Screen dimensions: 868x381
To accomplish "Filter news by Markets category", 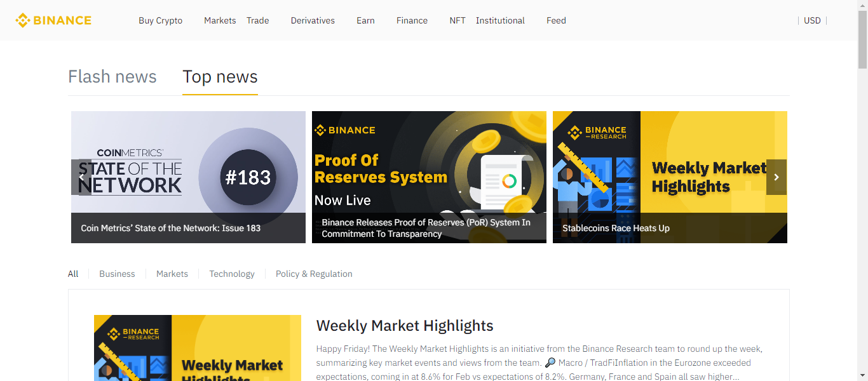I will click(x=172, y=274).
